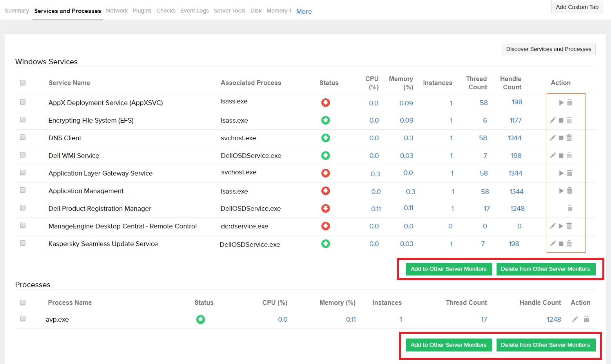Delete the Application Management service
611x364 pixels.
(x=570, y=191)
